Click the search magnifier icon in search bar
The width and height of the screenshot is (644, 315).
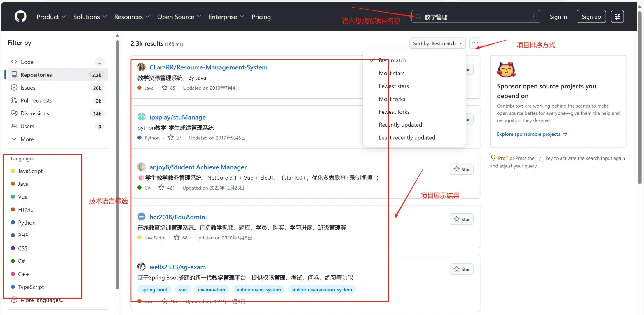pos(418,17)
